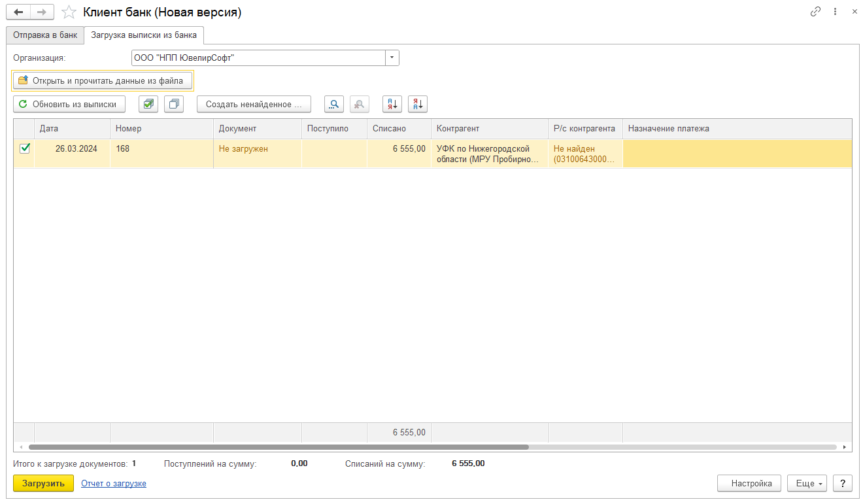Click the Р/с контрагента column header

(x=585, y=128)
